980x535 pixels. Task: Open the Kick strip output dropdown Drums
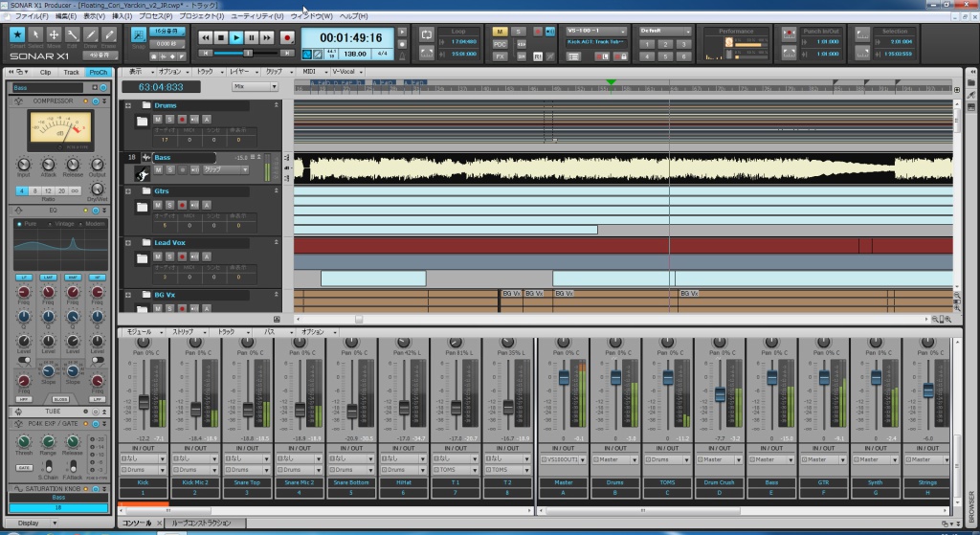point(144,469)
